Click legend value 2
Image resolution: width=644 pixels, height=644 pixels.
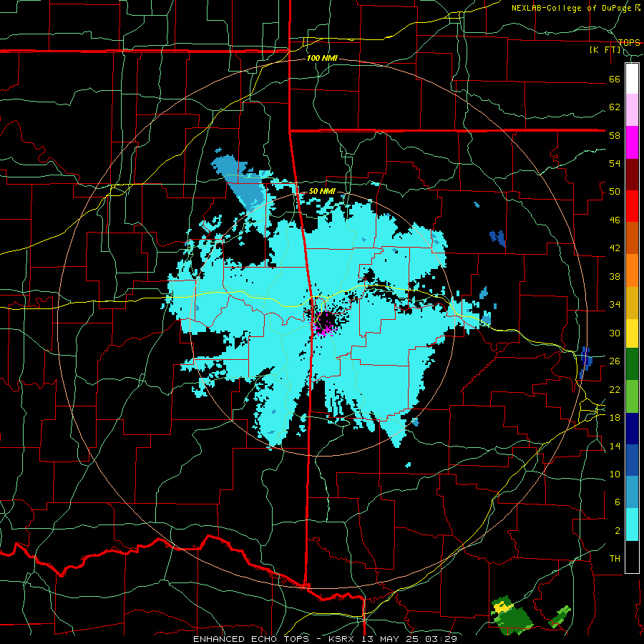click(x=617, y=530)
